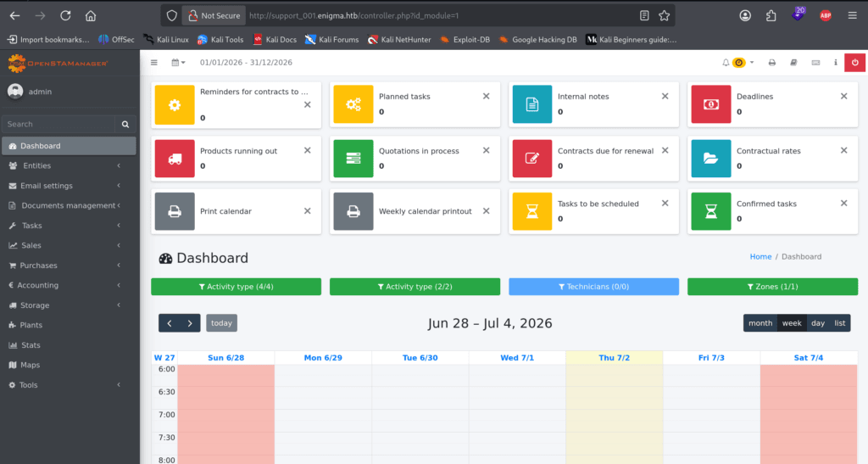Switch calendar to month view

[760, 323]
